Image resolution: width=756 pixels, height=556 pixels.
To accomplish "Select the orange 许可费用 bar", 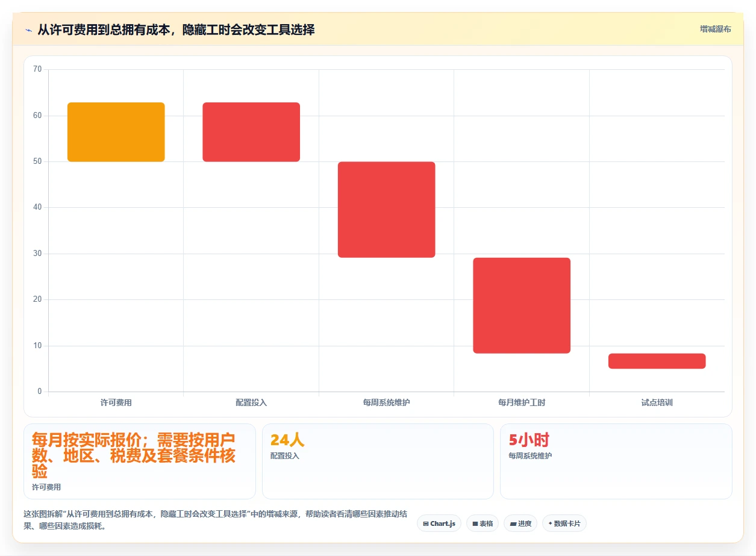I will (x=116, y=132).
